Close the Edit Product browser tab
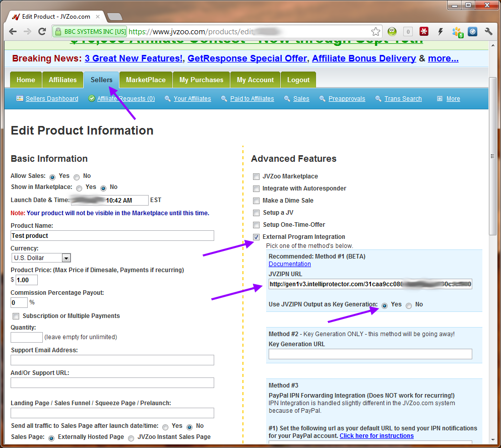Image resolution: width=501 pixels, height=448 pixels. click(x=98, y=17)
